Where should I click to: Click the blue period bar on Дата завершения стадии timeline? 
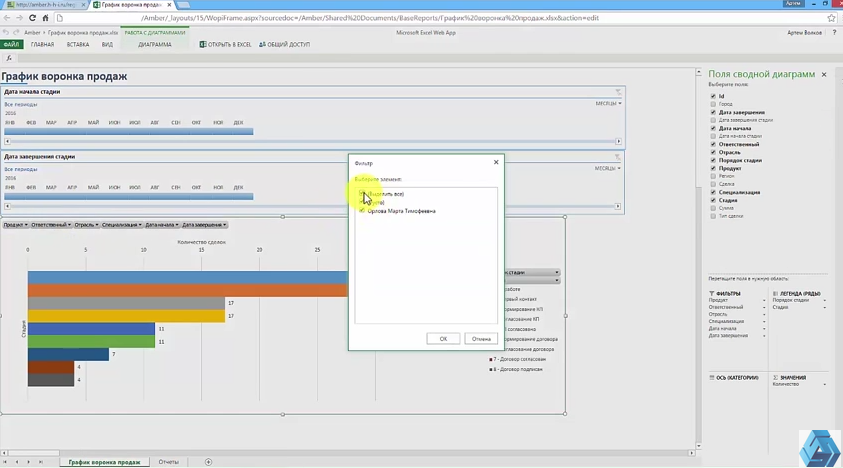point(128,196)
